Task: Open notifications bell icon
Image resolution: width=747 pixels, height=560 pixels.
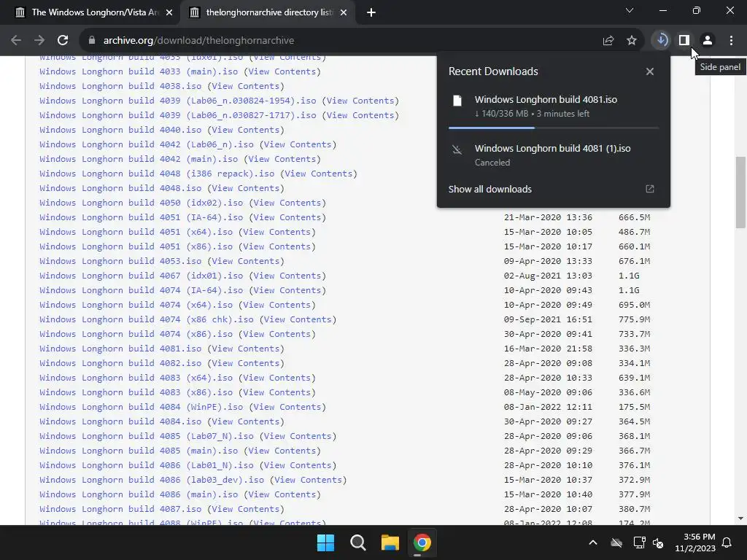Action: tap(727, 542)
